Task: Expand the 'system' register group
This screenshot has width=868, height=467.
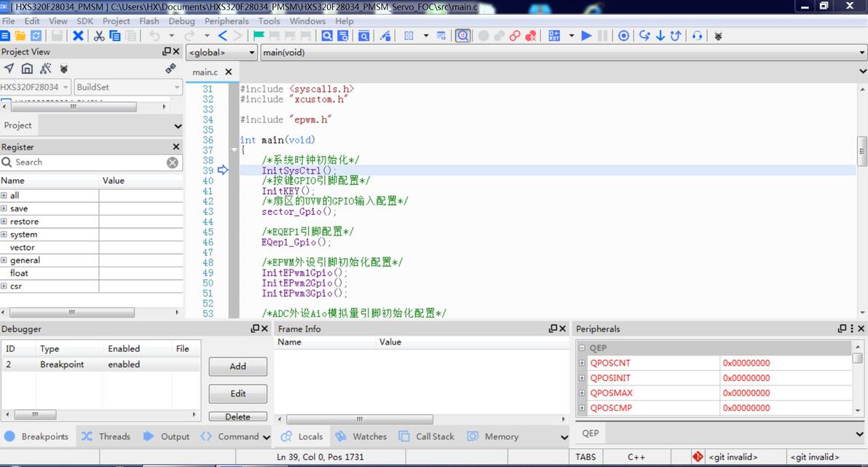Action: [x=4, y=235]
